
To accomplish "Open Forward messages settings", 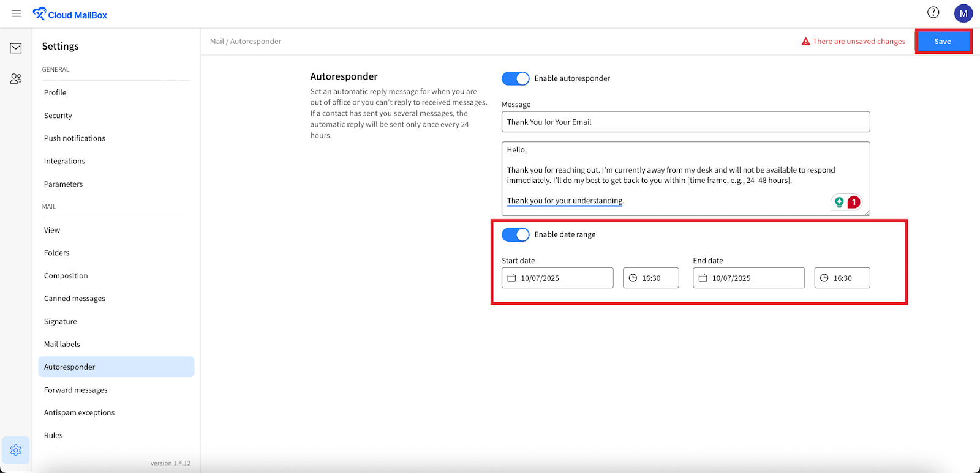I will point(76,390).
